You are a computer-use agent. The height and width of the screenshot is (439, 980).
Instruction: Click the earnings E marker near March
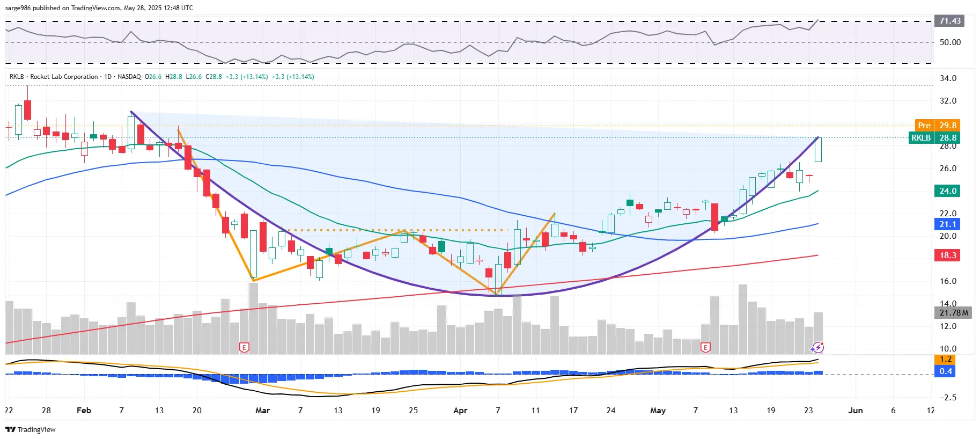(244, 348)
